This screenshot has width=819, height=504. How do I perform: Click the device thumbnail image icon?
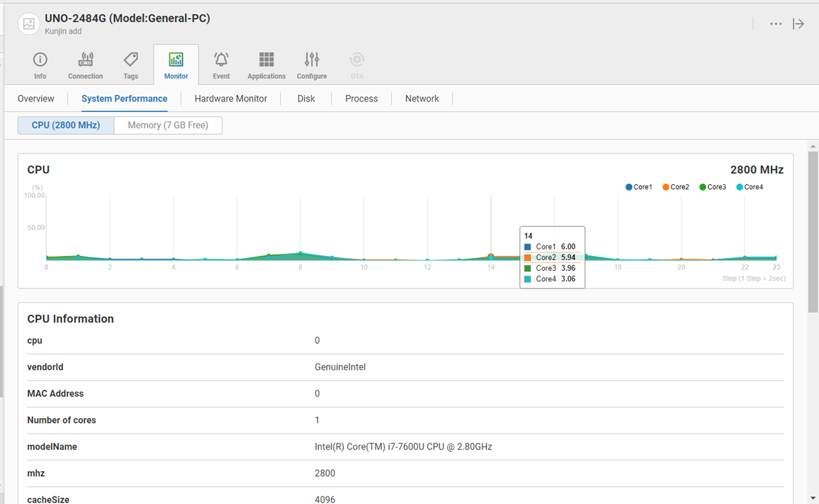29,24
